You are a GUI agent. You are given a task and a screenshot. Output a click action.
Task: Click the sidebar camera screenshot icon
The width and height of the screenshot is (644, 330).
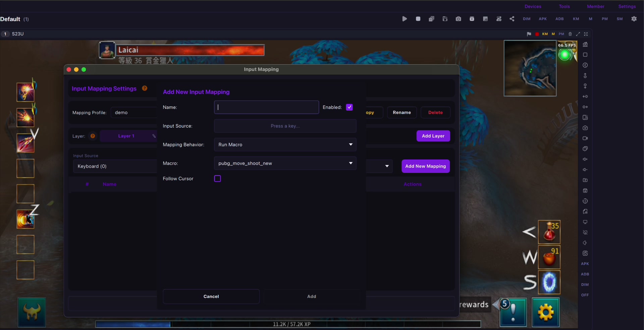pyautogui.click(x=585, y=128)
